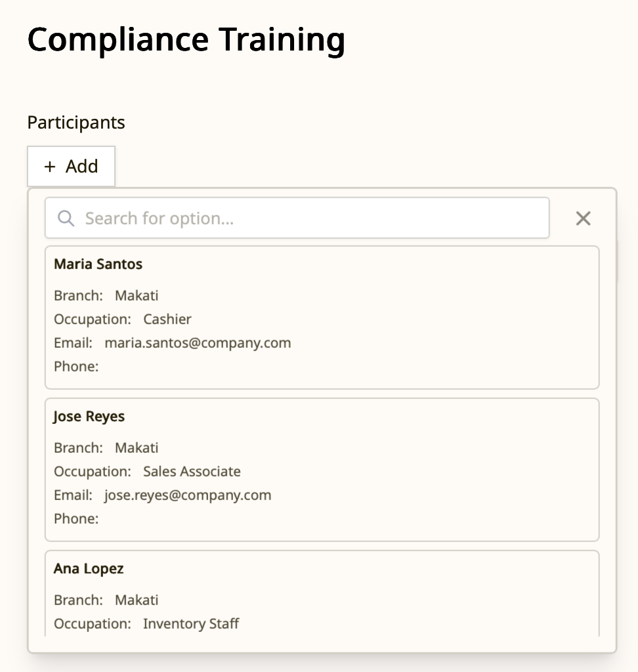
Task: Click email maria.santos@company.com
Action: tap(198, 343)
